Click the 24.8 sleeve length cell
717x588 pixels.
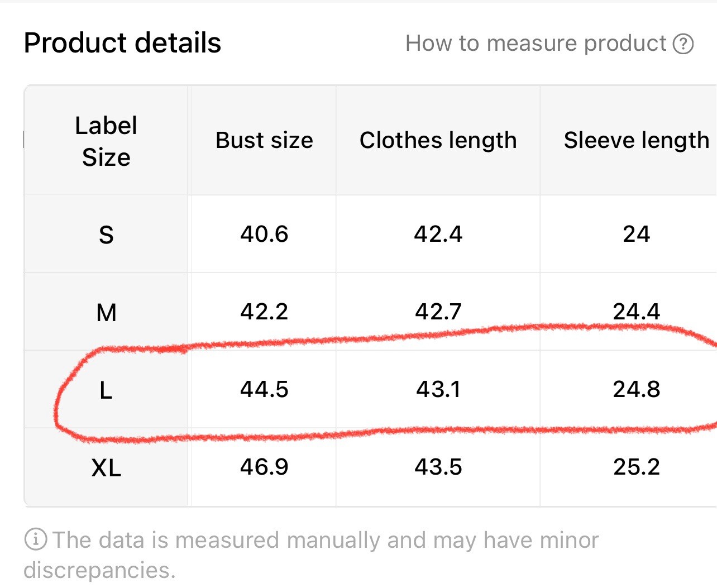click(637, 389)
